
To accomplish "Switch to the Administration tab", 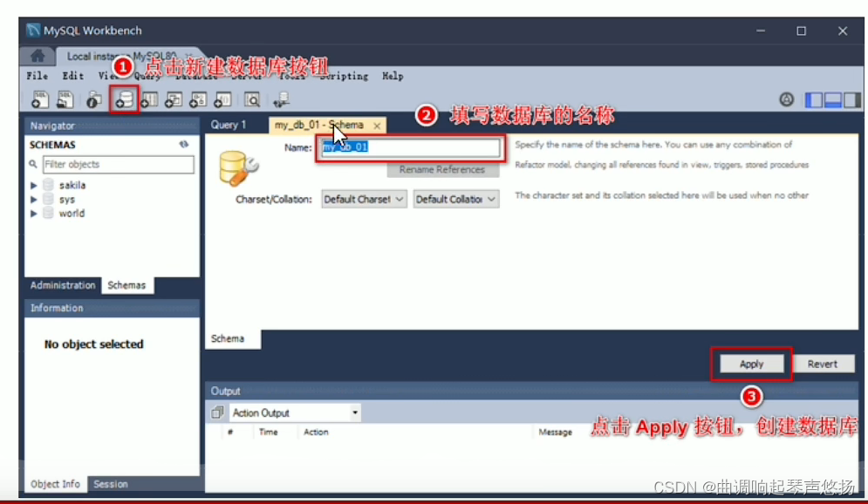I will 63,285.
